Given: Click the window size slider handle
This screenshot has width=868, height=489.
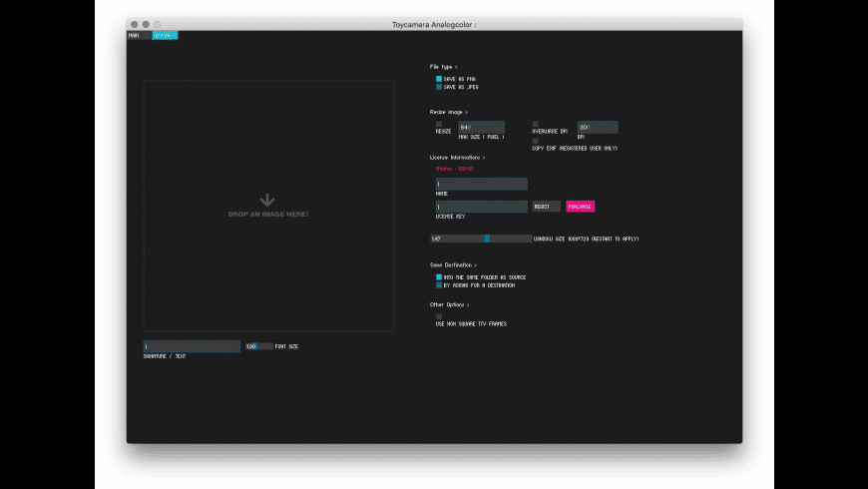Looking at the screenshot, I should click(487, 239).
